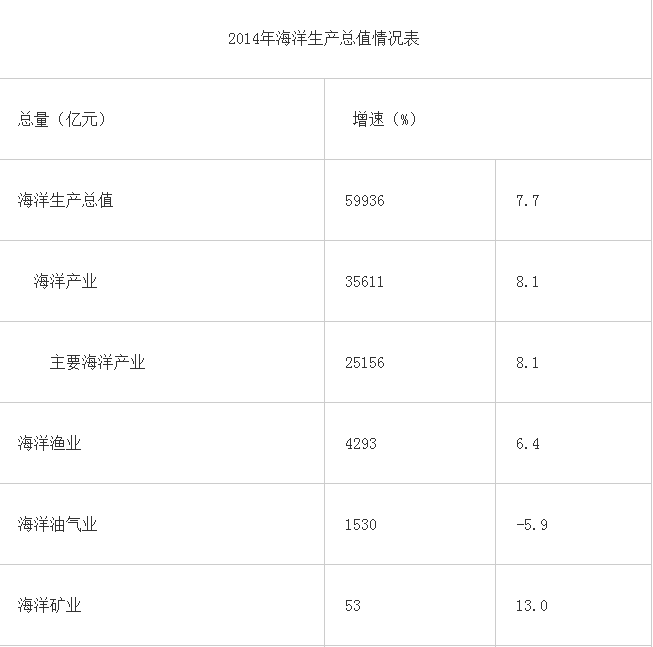Select the 海洋油气业 row label
Screen dimensions: 653x647
coord(57,524)
